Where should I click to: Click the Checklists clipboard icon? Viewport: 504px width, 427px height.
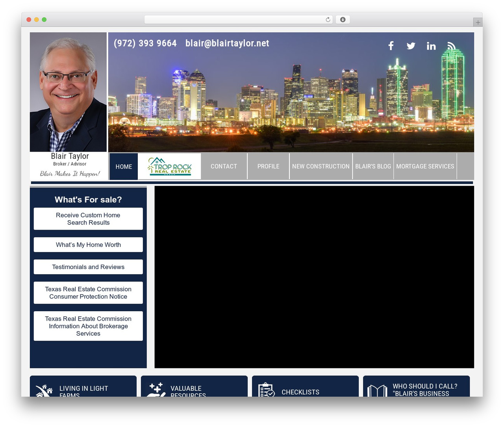(x=266, y=389)
